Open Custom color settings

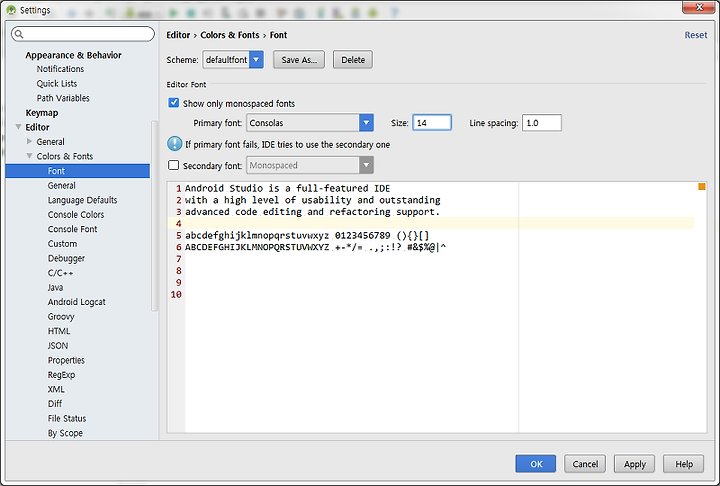pyautogui.click(x=62, y=244)
